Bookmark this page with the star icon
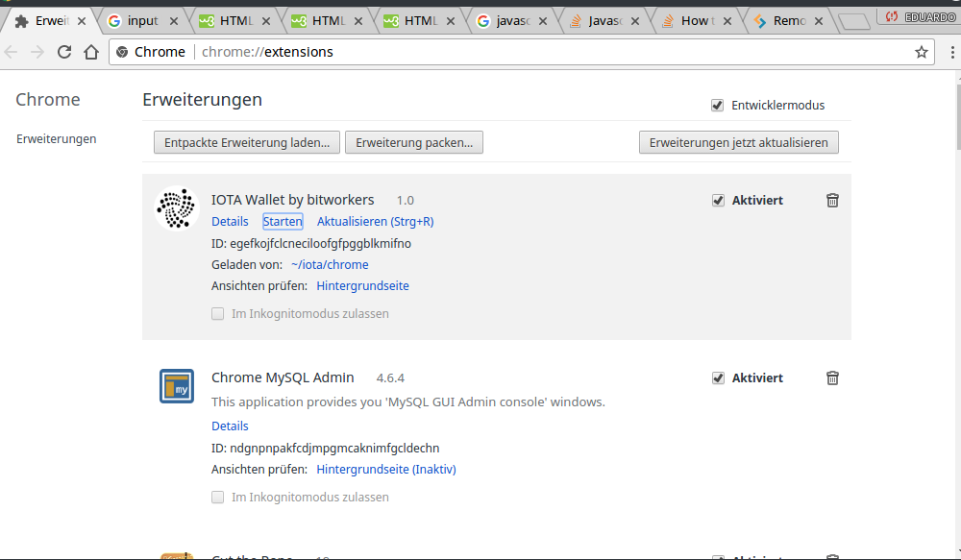 (922, 52)
